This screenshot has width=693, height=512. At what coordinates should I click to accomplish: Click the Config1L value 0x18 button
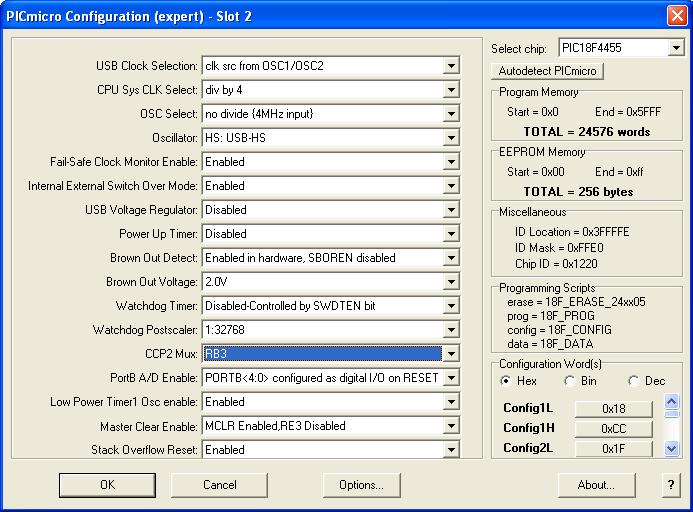pyautogui.click(x=613, y=409)
